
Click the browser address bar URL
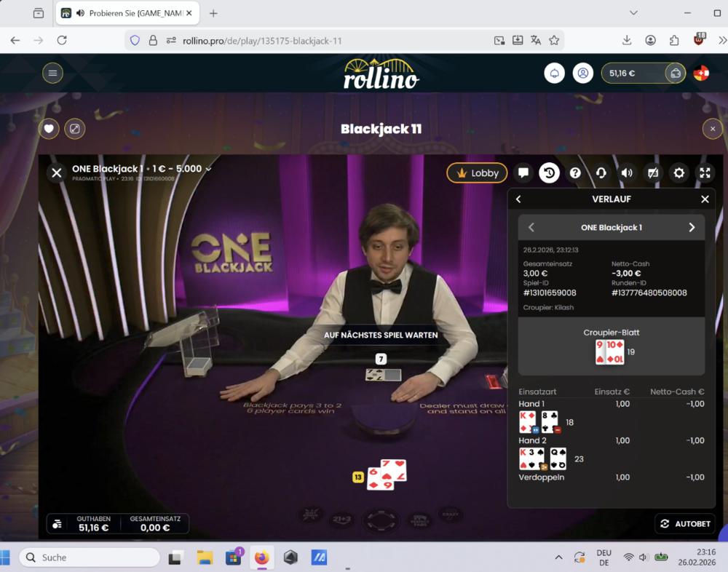pyautogui.click(x=262, y=41)
